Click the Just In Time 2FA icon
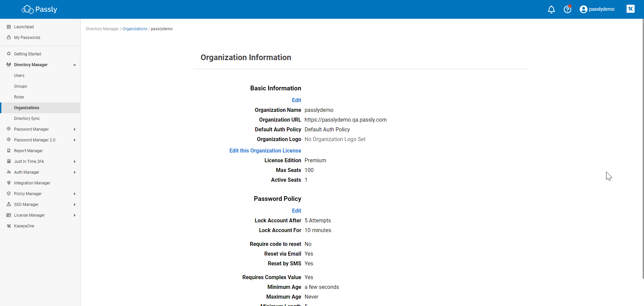 [9, 161]
